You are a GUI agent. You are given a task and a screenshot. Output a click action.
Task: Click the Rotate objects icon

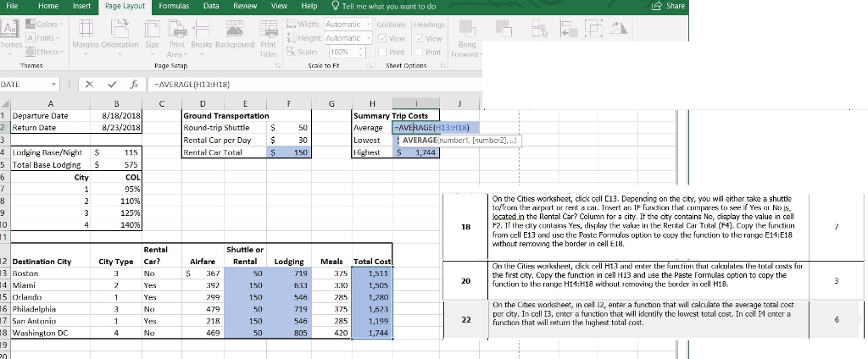(619, 28)
